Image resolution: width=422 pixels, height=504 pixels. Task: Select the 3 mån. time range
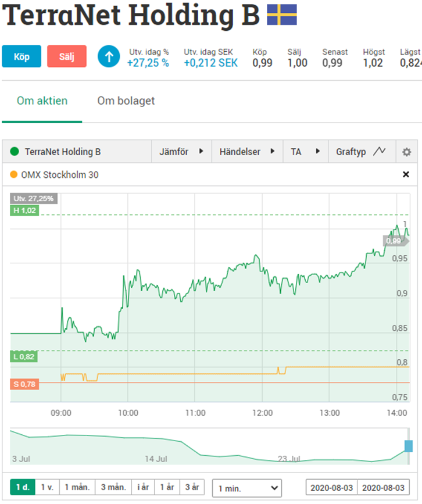[x=113, y=487]
